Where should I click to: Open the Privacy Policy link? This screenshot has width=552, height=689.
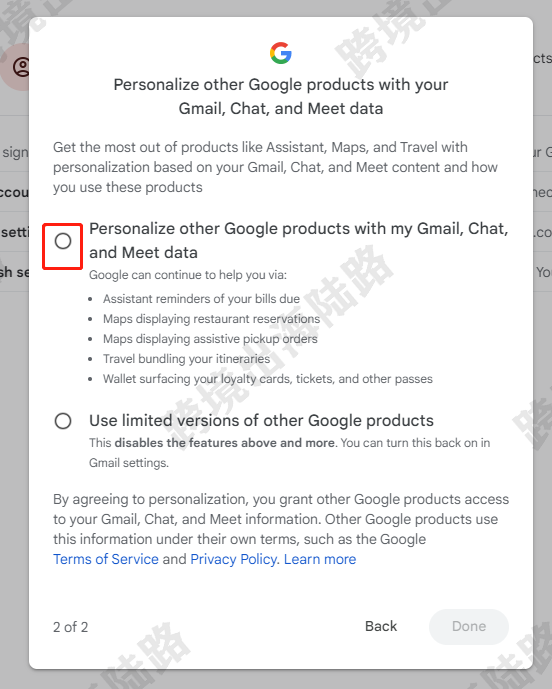(234, 559)
